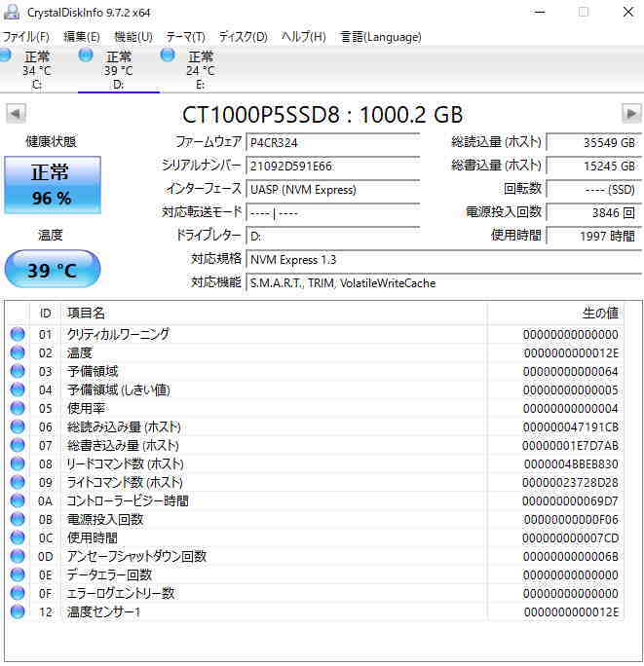Click total host writes value 15245 GB
Viewport: 644px width, 666px height.
pos(594,166)
